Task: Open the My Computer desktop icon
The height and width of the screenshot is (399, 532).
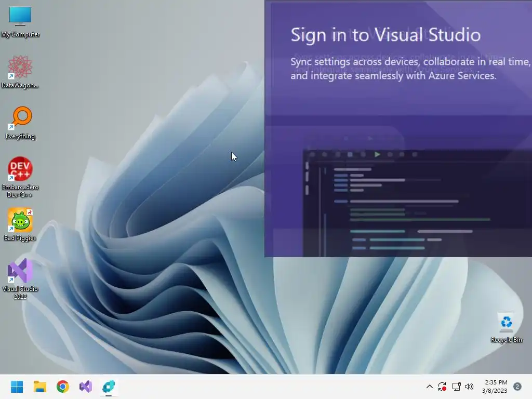Action: coord(20,21)
